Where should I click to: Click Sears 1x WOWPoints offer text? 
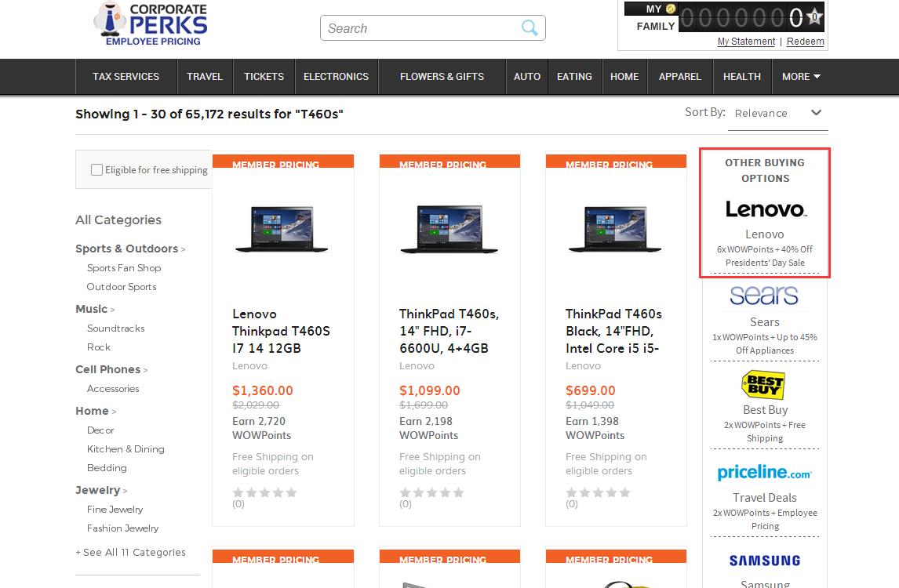[x=765, y=344]
